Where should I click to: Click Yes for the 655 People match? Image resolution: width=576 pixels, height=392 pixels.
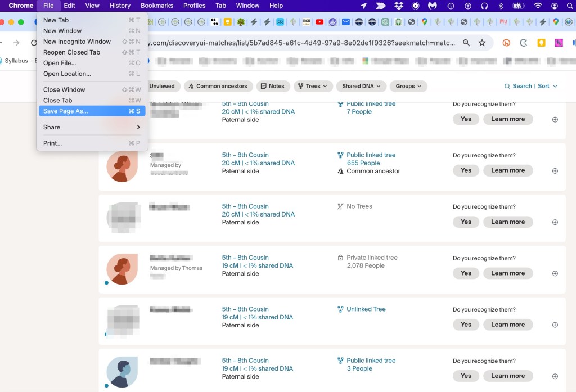pyautogui.click(x=466, y=170)
